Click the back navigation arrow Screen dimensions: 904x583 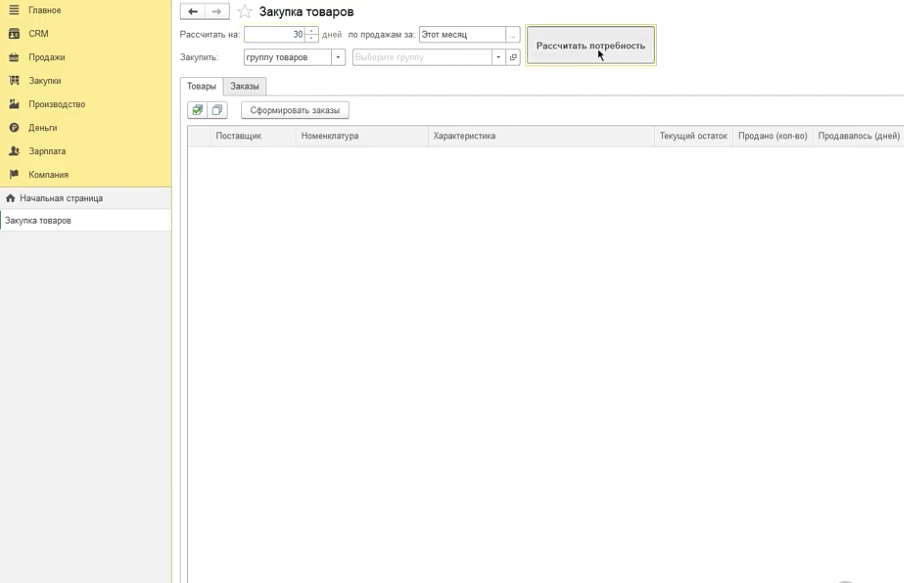coord(193,12)
